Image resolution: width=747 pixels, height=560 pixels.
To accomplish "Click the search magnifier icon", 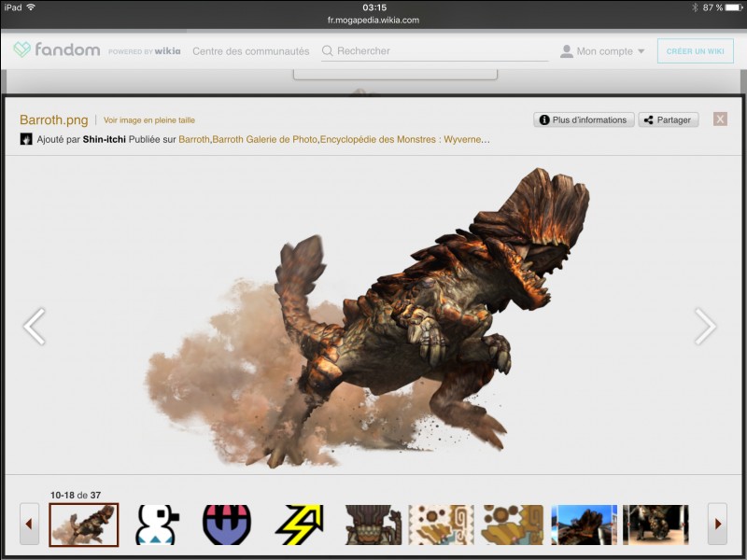I will pyautogui.click(x=328, y=50).
